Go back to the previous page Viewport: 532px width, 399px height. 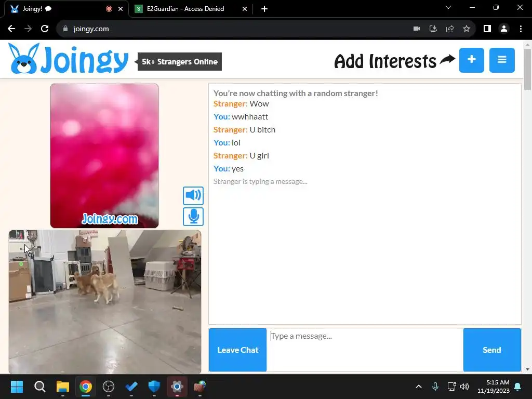point(11,29)
